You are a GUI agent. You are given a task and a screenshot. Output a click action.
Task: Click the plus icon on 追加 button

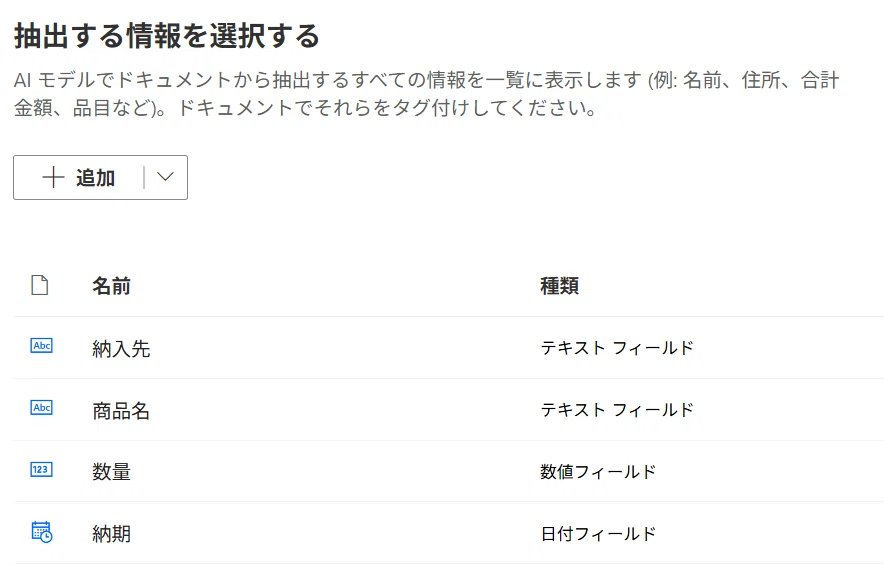click(54, 177)
